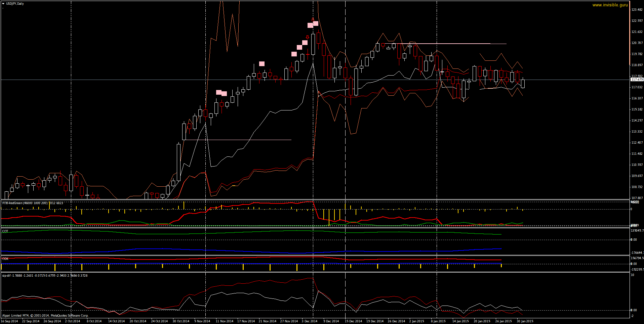Click the 27 Nov 2014 date label
This screenshot has width=644, height=324.
[289, 321]
